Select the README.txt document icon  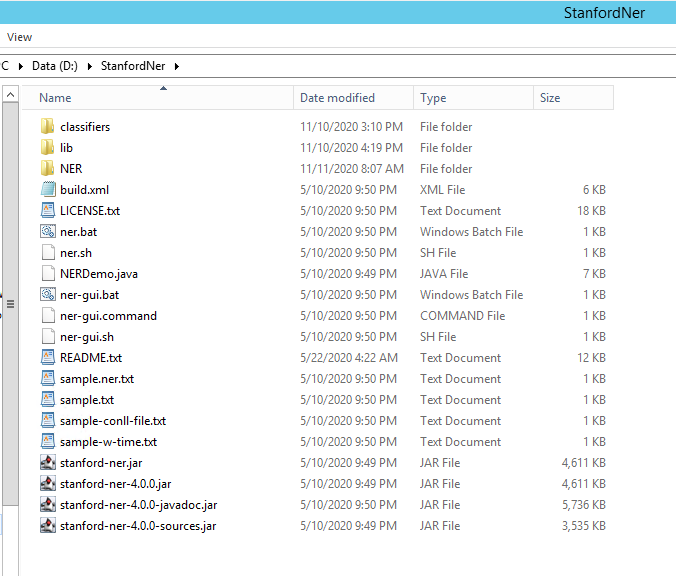(47, 358)
